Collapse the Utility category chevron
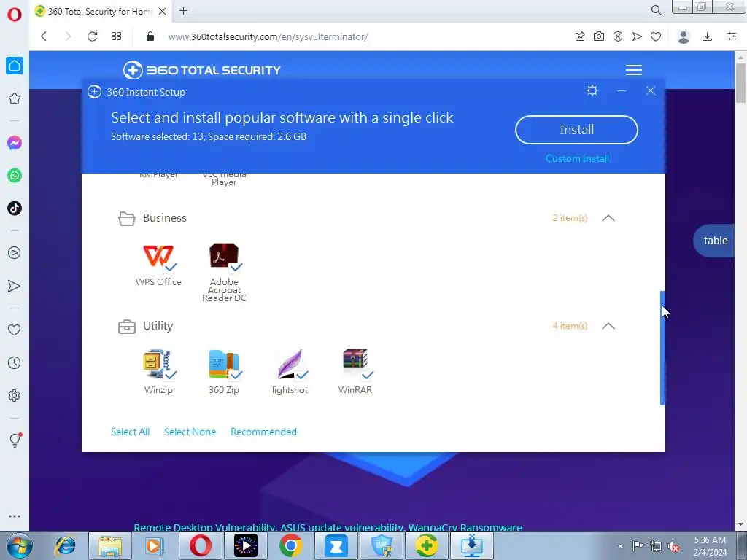 [608, 326]
